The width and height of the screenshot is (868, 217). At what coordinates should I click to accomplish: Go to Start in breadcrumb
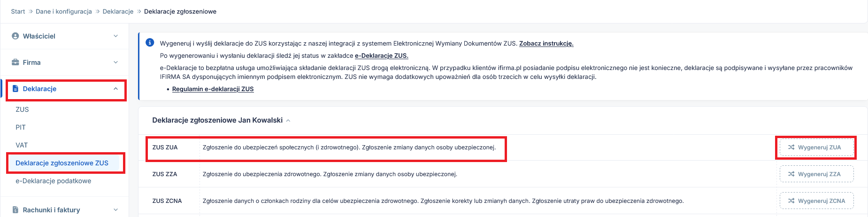(x=18, y=11)
